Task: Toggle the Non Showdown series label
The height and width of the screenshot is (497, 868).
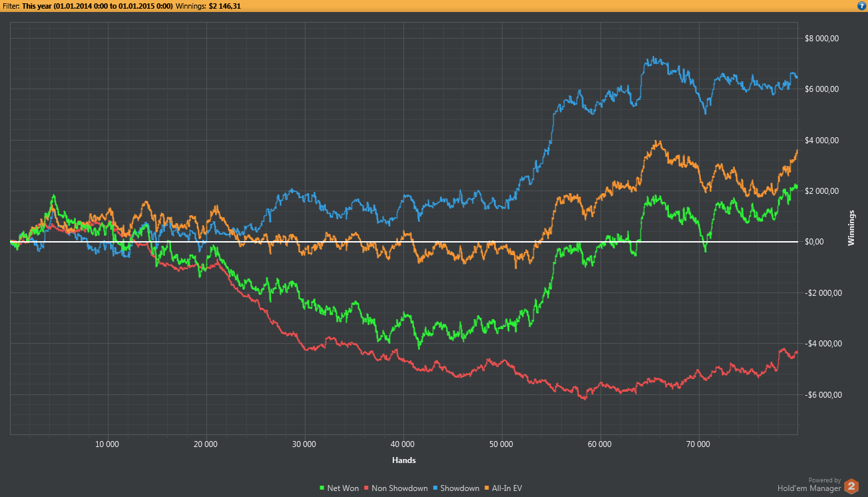Action: click(x=399, y=488)
